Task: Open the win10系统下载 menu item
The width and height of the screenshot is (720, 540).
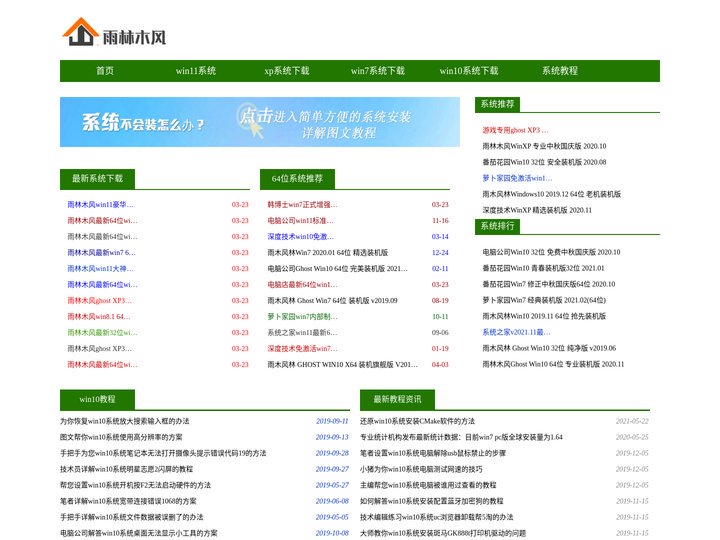Action: 469,71
